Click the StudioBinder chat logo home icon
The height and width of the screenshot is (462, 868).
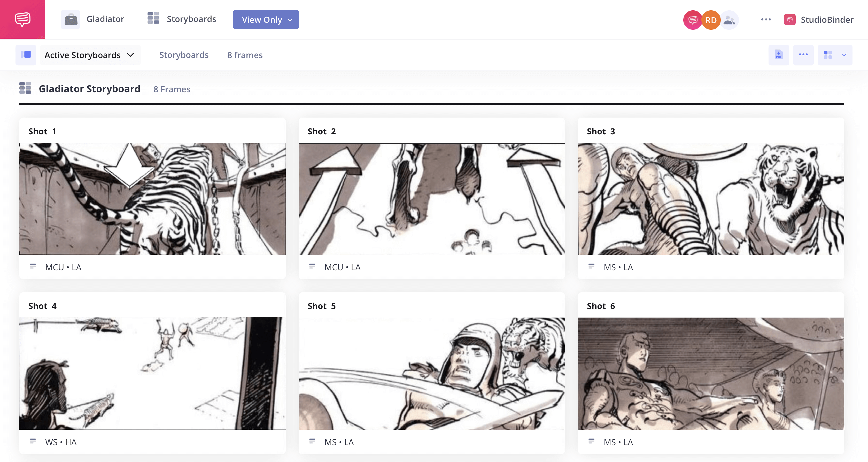pyautogui.click(x=22, y=19)
